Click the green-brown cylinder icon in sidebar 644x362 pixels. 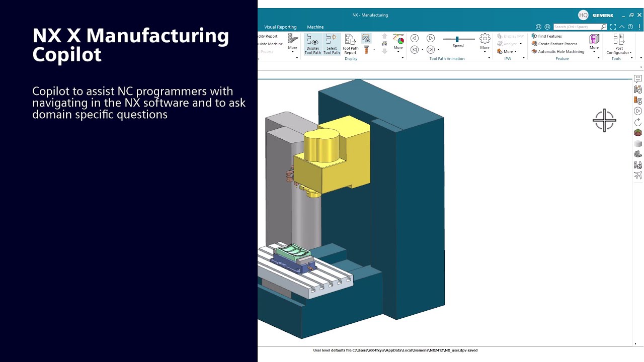point(638,133)
